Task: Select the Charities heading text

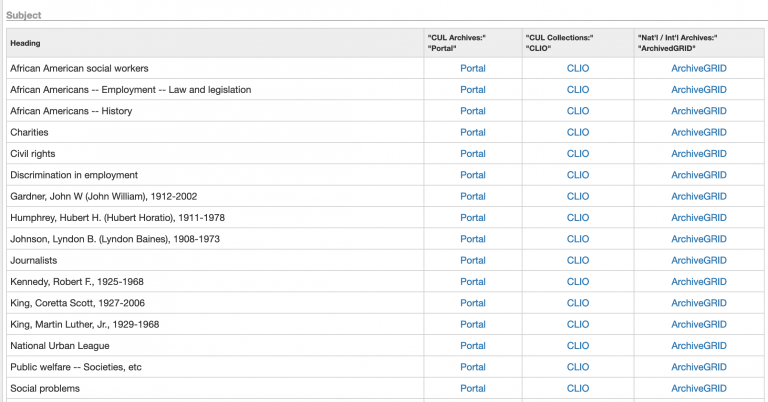Action: (29, 132)
